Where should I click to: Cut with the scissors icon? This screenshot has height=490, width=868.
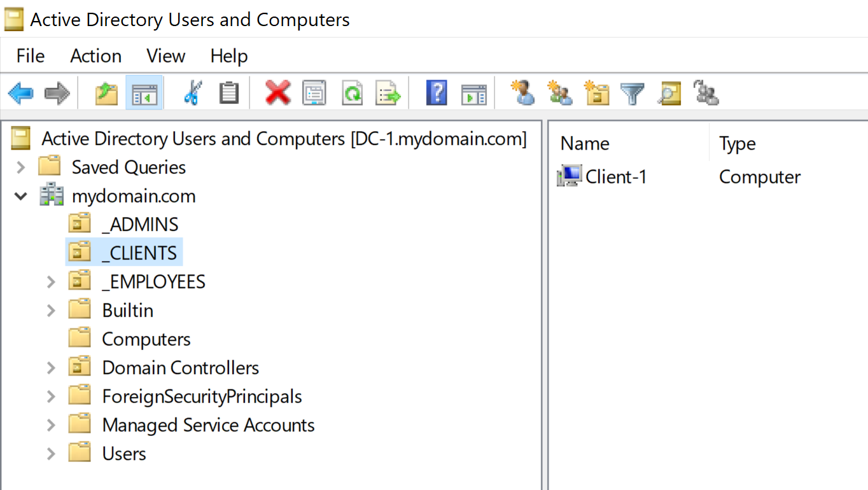coord(192,93)
